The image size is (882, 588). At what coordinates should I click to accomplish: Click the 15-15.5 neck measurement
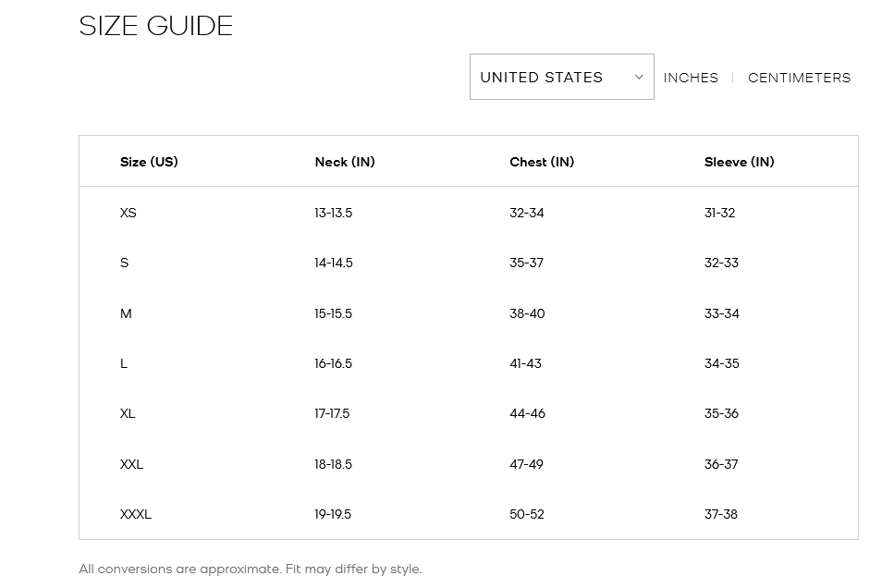[x=334, y=313]
